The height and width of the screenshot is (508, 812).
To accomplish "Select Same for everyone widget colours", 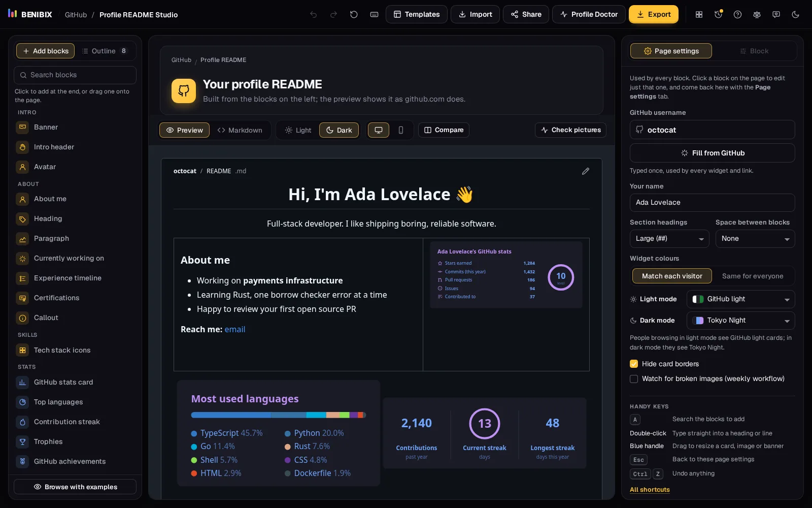I will (x=753, y=276).
